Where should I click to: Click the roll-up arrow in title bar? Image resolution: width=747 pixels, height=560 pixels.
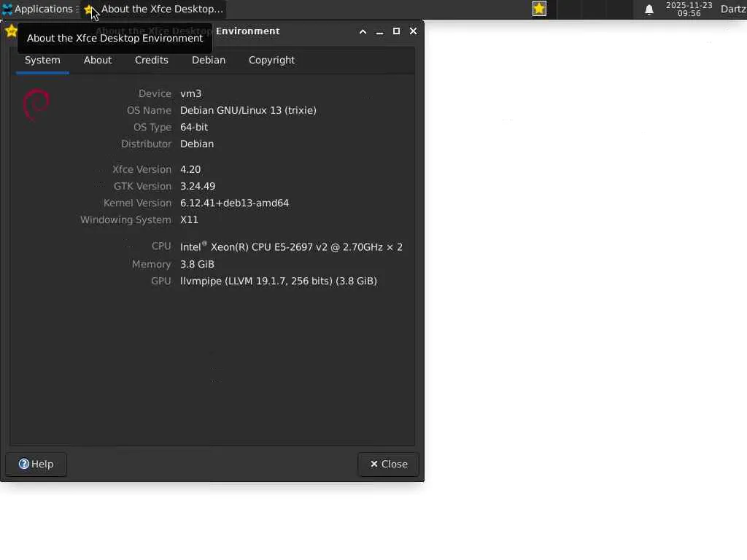coord(363,31)
